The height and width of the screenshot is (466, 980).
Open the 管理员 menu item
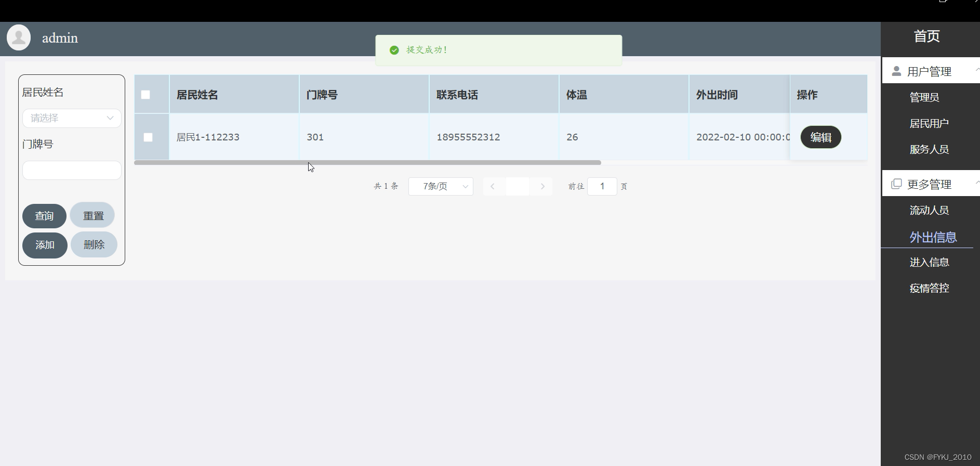tap(924, 97)
